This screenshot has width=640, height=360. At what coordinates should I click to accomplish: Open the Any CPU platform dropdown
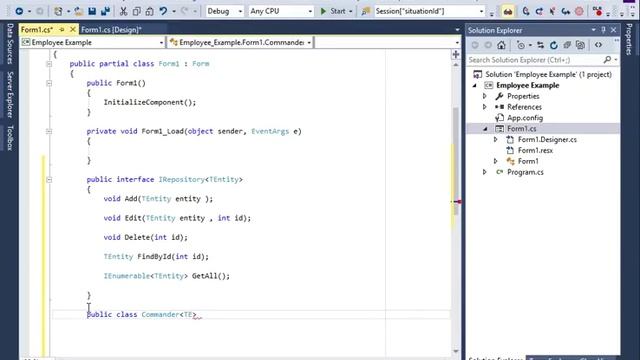click(x=310, y=11)
